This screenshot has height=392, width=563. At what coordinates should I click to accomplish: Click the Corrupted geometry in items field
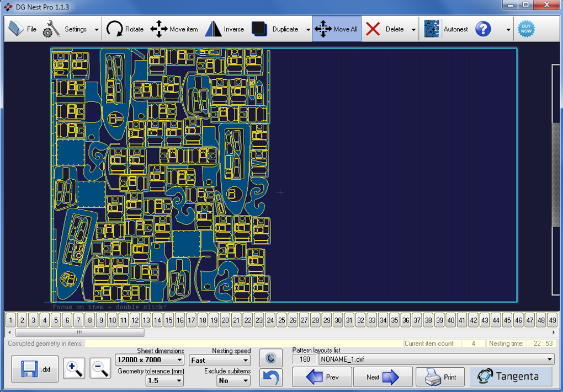point(244,343)
